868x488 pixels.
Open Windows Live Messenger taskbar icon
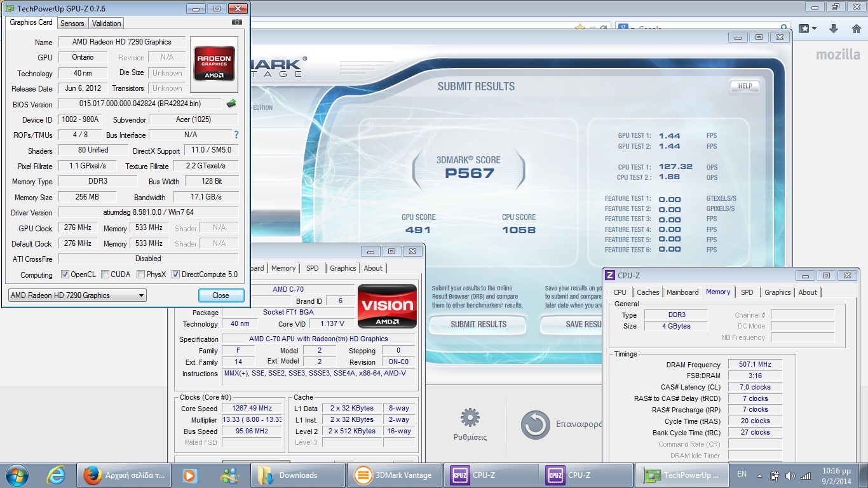[x=229, y=475]
